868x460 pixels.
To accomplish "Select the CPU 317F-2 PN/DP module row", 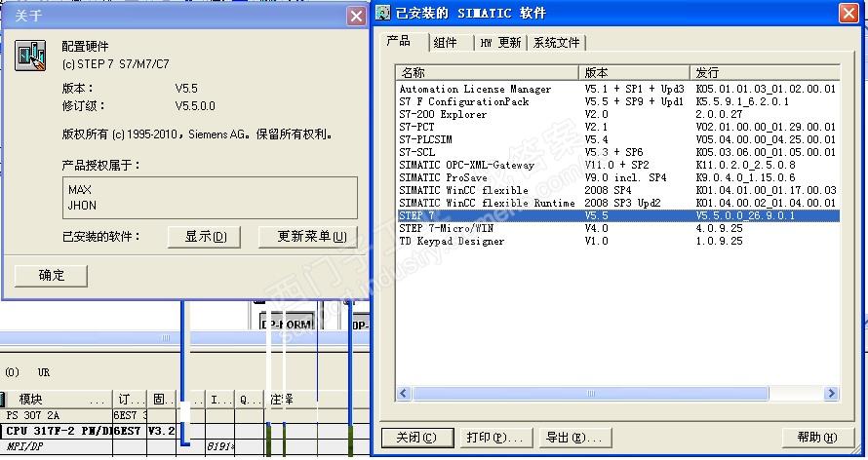I will [184, 431].
